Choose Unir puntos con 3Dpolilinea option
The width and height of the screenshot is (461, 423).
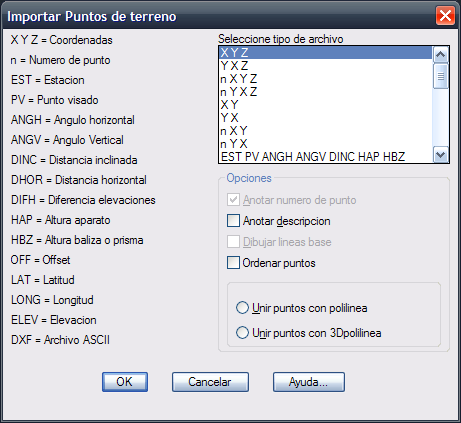click(x=242, y=333)
